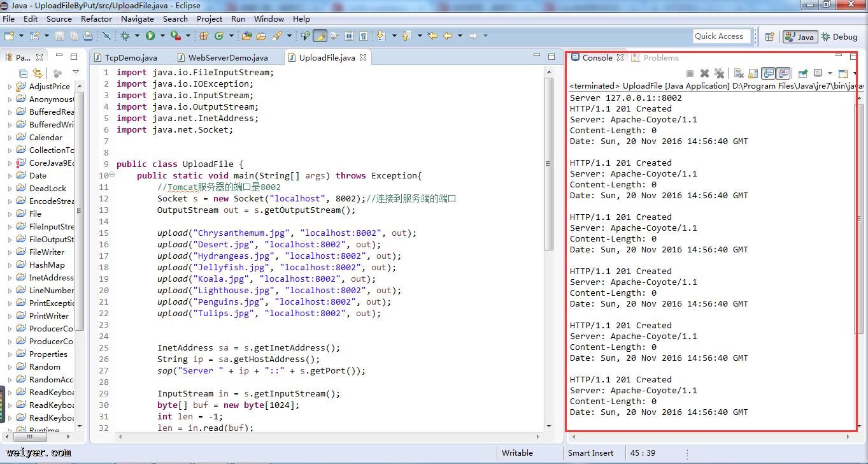Click the Open Perspective icon

point(769,36)
